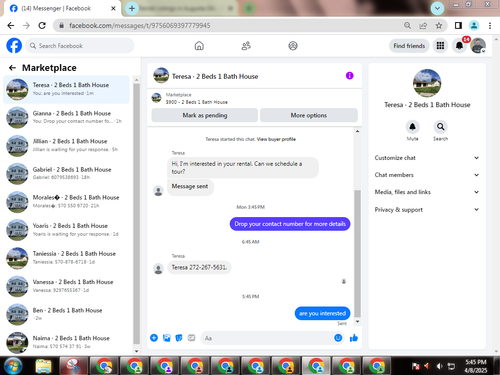The image size is (500, 375).
Task: Mute this chat with the bell icon
Action: tap(412, 127)
